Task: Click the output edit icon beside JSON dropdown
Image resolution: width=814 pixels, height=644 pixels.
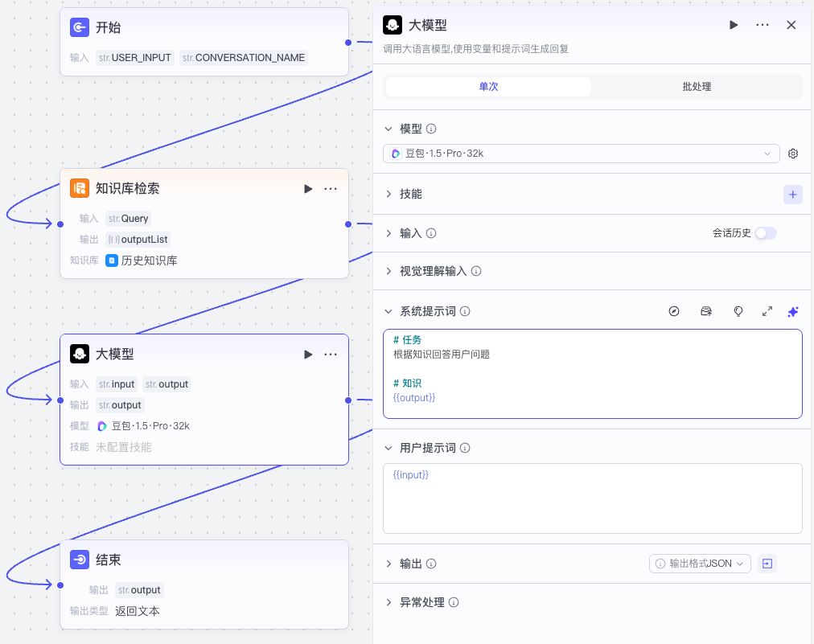Action: point(767,564)
